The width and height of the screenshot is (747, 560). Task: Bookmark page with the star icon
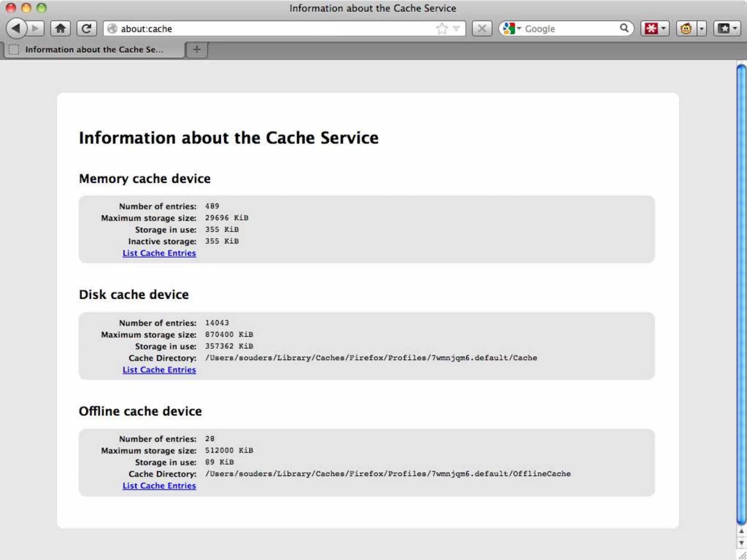coord(442,28)
